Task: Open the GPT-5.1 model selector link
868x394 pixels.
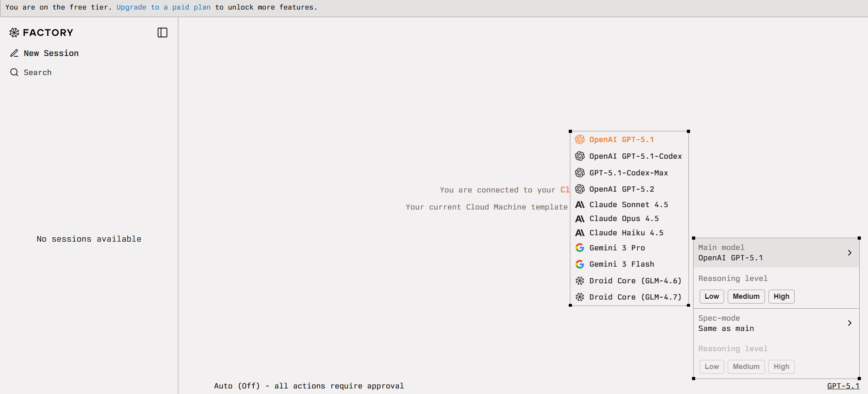Action: (x=843, y=386)
